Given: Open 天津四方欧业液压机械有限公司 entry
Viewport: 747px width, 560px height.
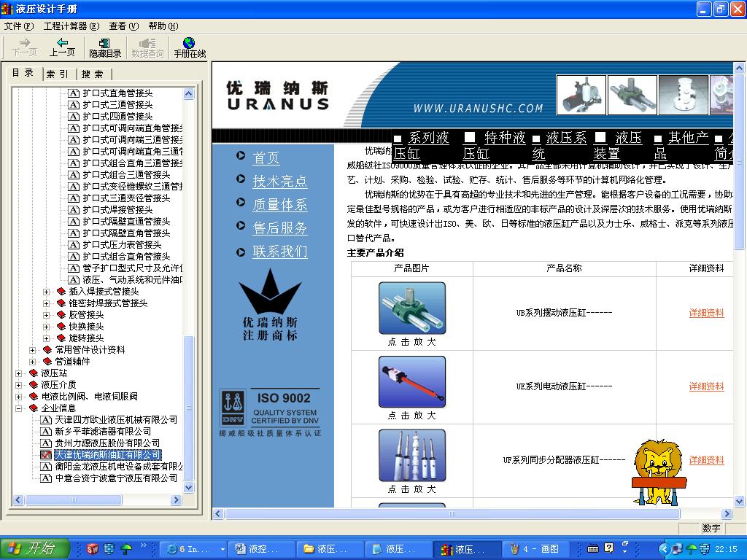Looking at the screenshot, I should pos(116,420).
